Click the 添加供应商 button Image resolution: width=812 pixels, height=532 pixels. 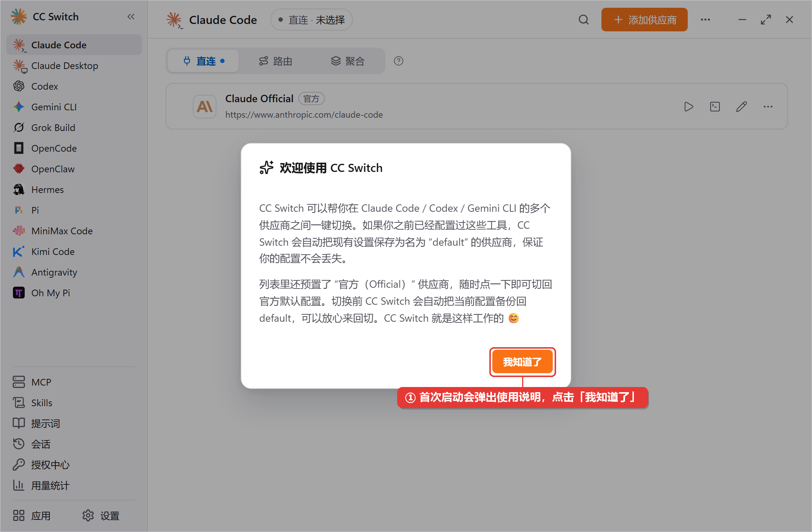644,20
